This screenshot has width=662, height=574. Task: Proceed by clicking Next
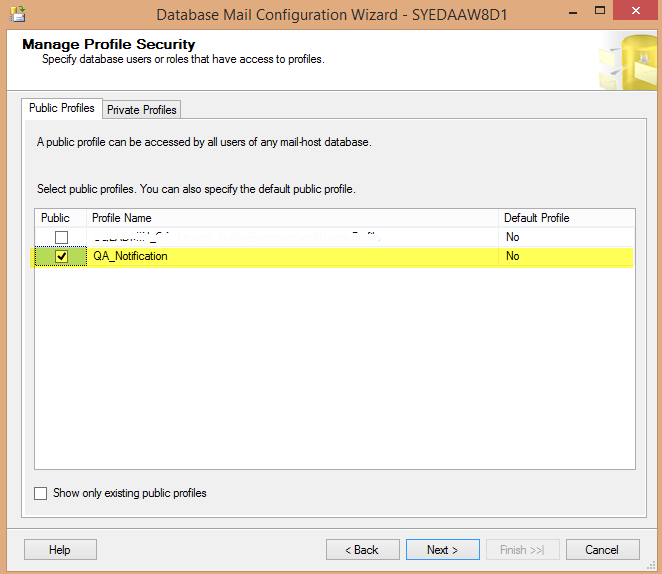coord(442,550)
